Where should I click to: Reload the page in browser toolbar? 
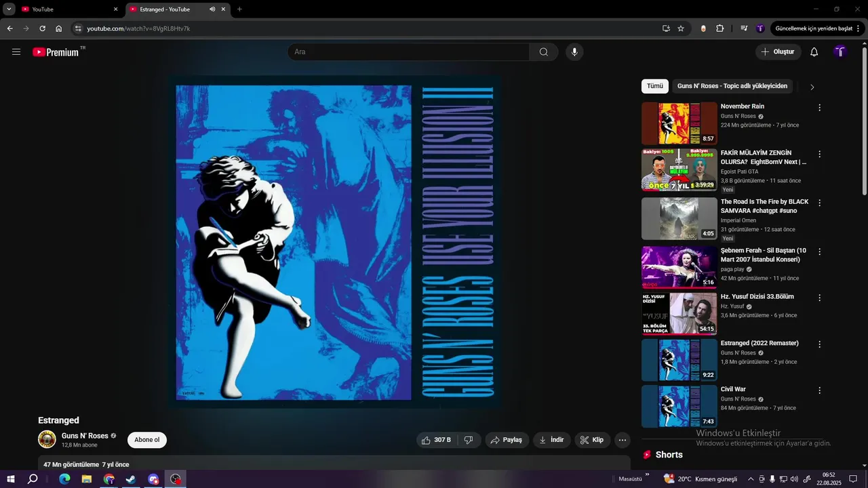tap(42, 28)
